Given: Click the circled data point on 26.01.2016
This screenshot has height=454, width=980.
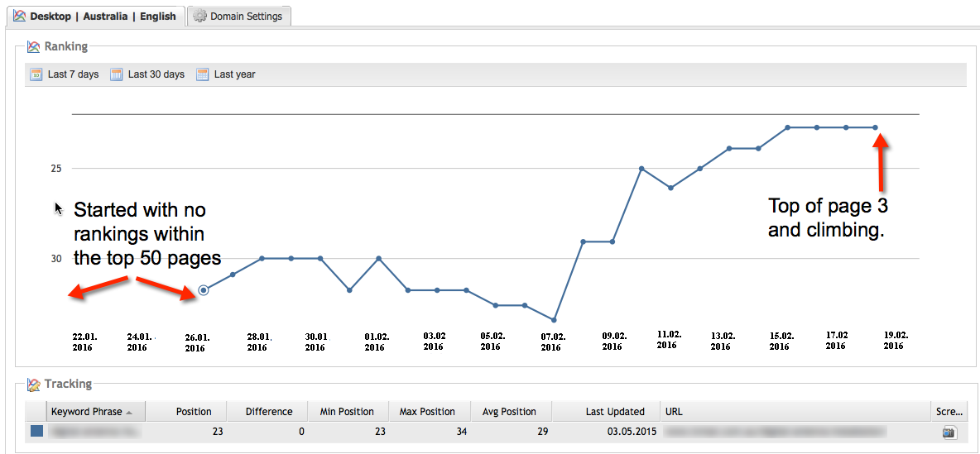Looking at the screenshot, I should [x=204, y=290].
